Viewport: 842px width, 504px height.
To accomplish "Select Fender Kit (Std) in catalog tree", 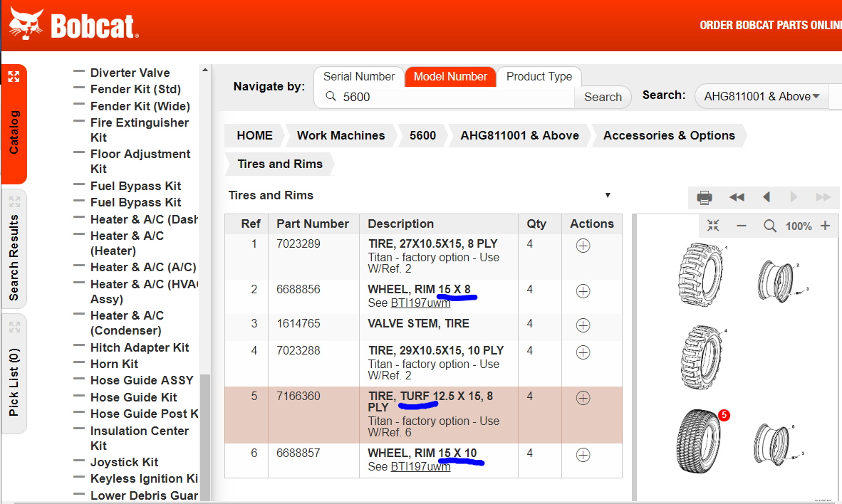I will (x=135, y=89).
